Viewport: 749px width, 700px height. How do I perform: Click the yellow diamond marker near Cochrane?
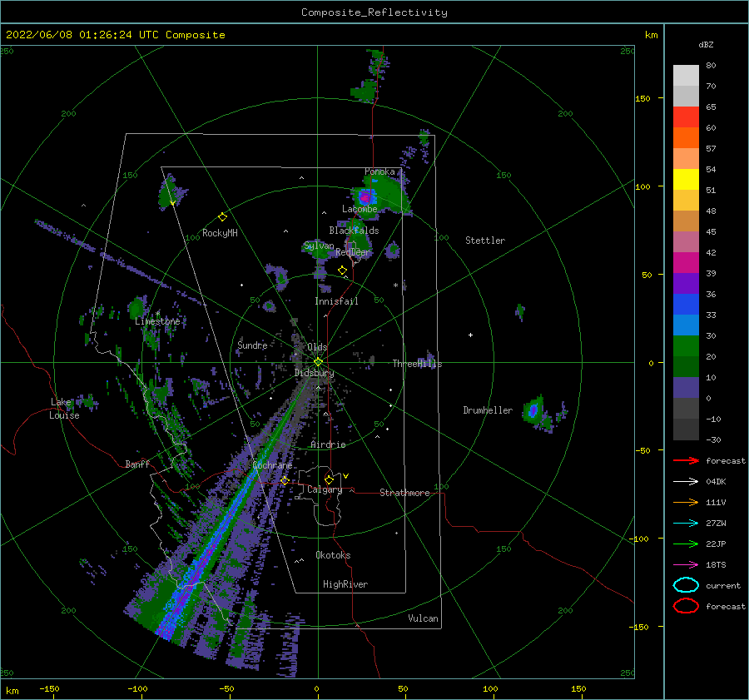[285, 480]
